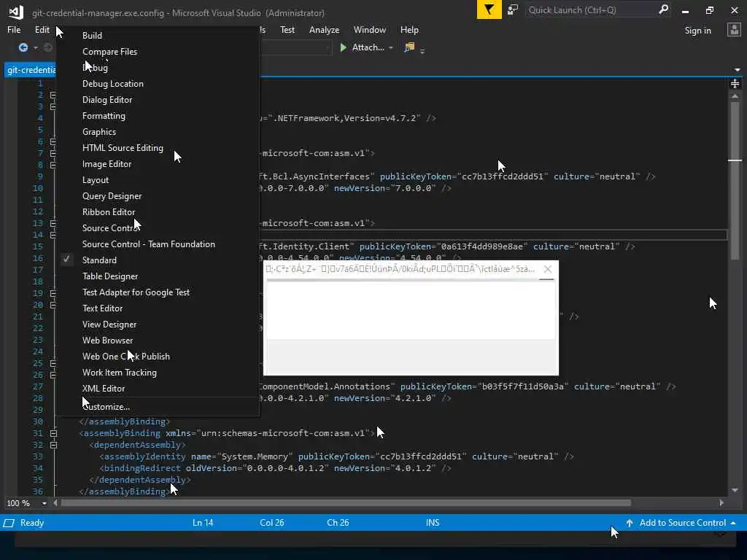This screenshot has height=560, width=747.
Task: Choose Customize... from the toolbar menu
Action: click(x=158, y=407)
